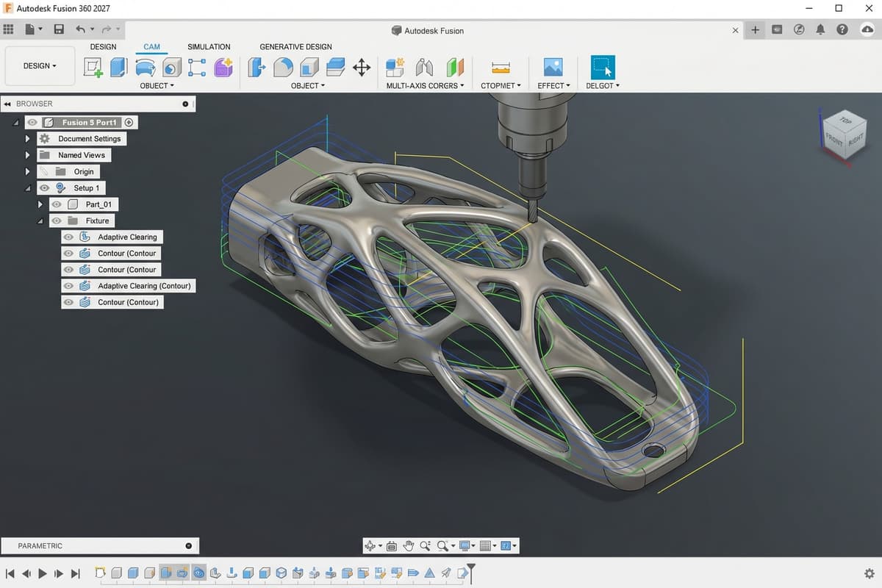This screenshot has width=882, height=588.
Task: Switch to the CAM ribbon tab
Action: pos(151,46)
